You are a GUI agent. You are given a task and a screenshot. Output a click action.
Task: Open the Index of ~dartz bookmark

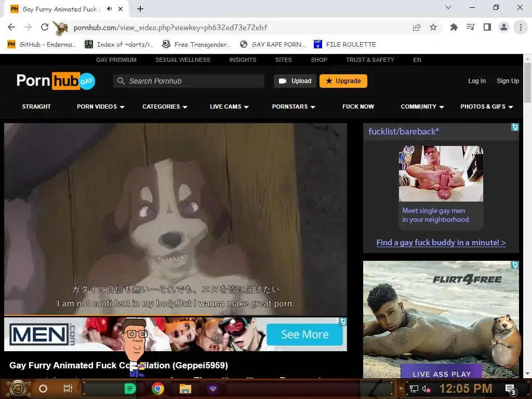coord(119,45)
